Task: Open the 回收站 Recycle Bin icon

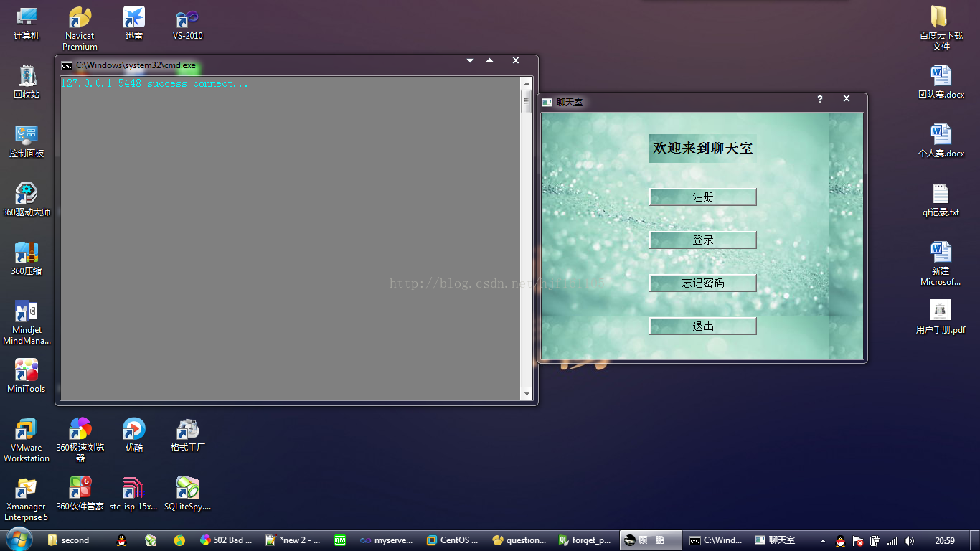Action: tap(27, 82)
